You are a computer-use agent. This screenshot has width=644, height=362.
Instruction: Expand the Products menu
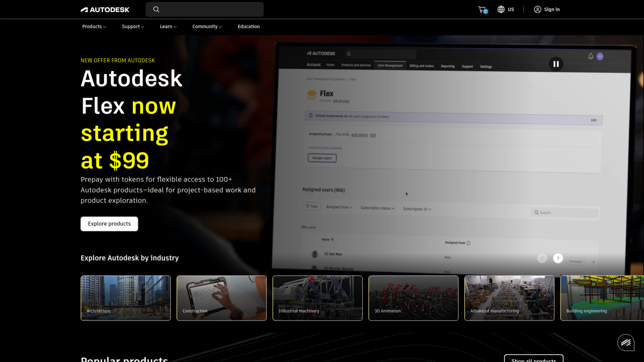(94, 27)
